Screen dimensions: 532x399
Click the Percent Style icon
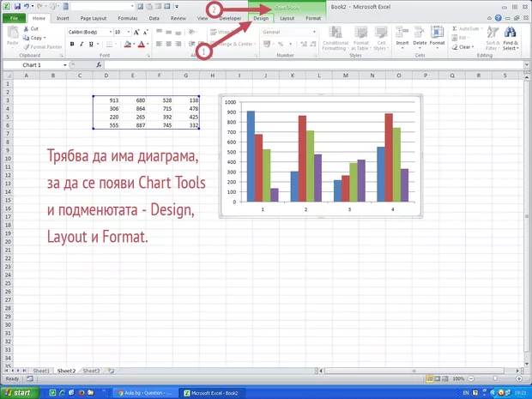click(281, 44)
